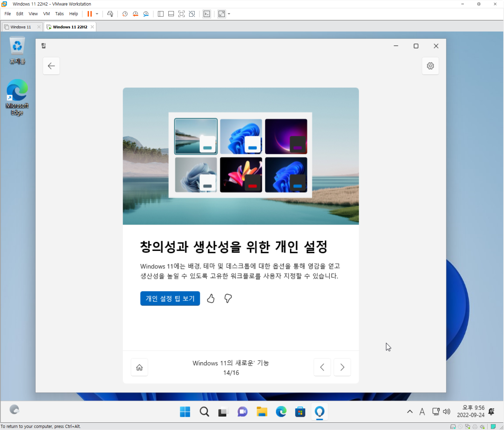Screen dimensions: 504x430
Task: Open File Explorer from the taskbar
Action: click(262, 412)
